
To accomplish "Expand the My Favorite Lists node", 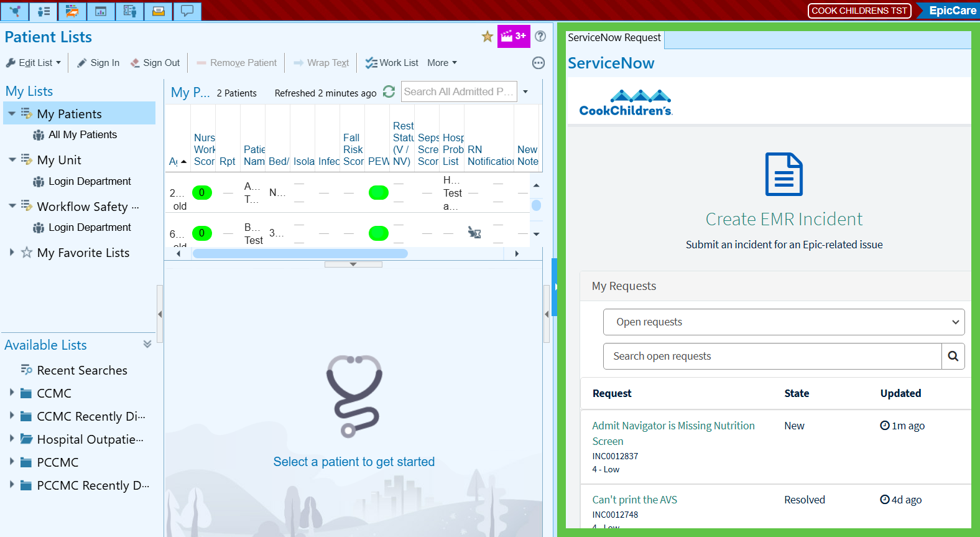I will (x=12, y=252).
